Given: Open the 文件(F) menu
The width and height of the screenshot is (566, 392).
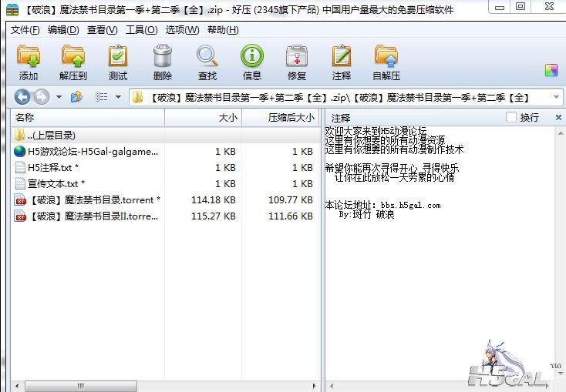Looking at the screenshot, I should (25, 30).
